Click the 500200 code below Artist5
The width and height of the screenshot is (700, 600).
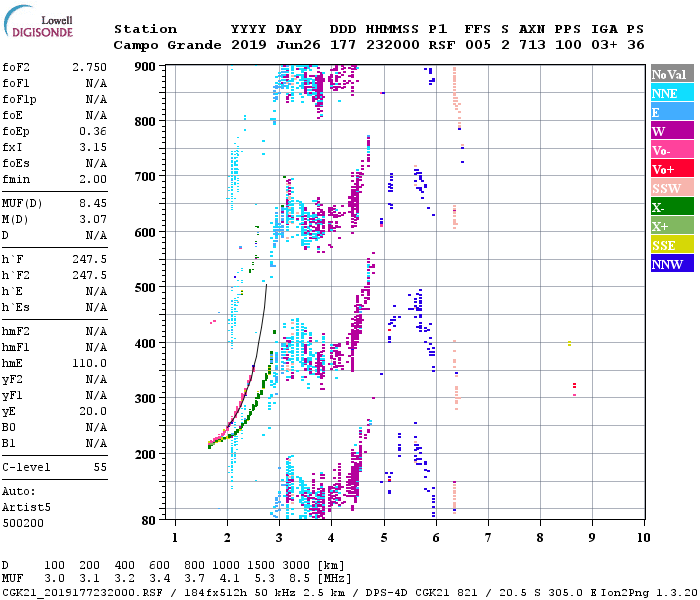coord(23,523)
